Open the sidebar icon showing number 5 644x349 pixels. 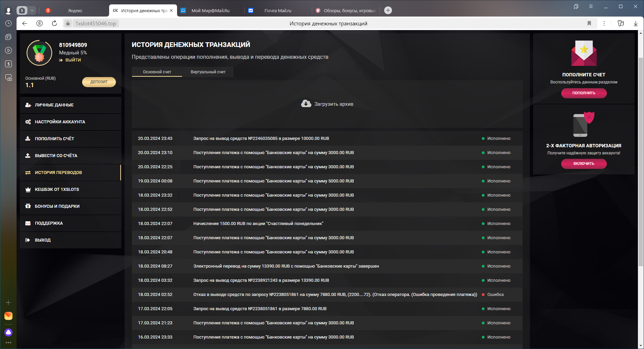[8, 64]
